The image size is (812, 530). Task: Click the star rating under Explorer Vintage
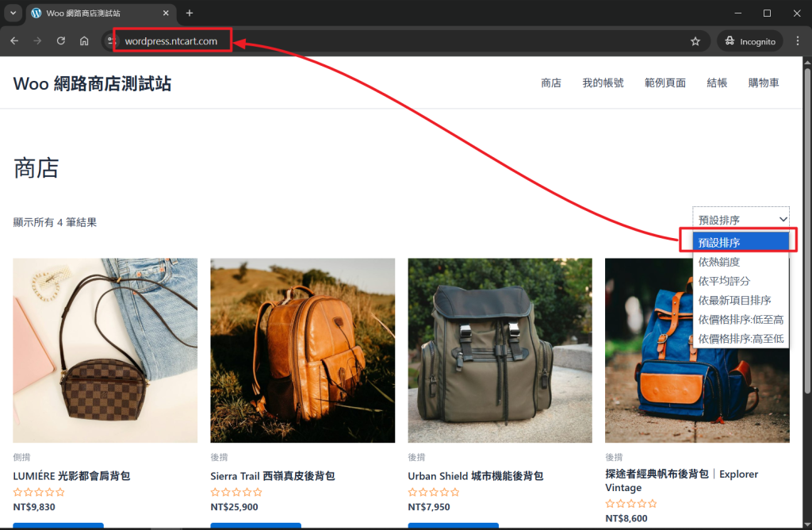pyautogui.click(x=630, y=504)
